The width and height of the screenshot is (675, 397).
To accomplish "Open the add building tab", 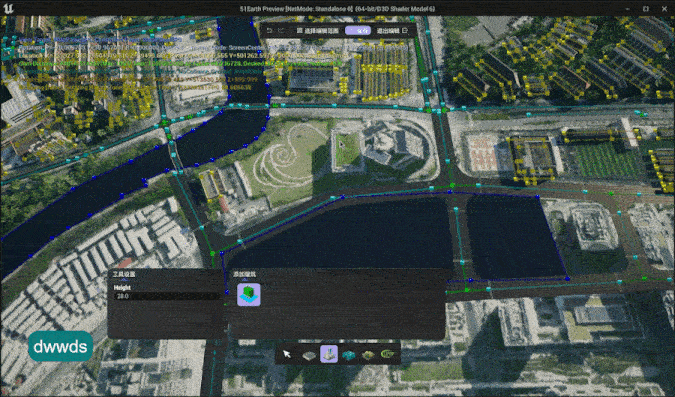I will 244,274.
